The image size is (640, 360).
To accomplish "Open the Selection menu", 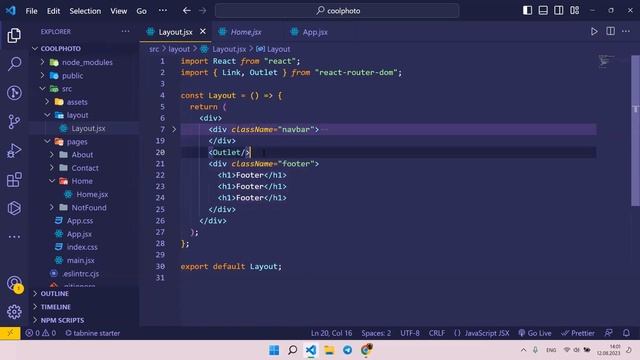I will click(x=85, y=11).
